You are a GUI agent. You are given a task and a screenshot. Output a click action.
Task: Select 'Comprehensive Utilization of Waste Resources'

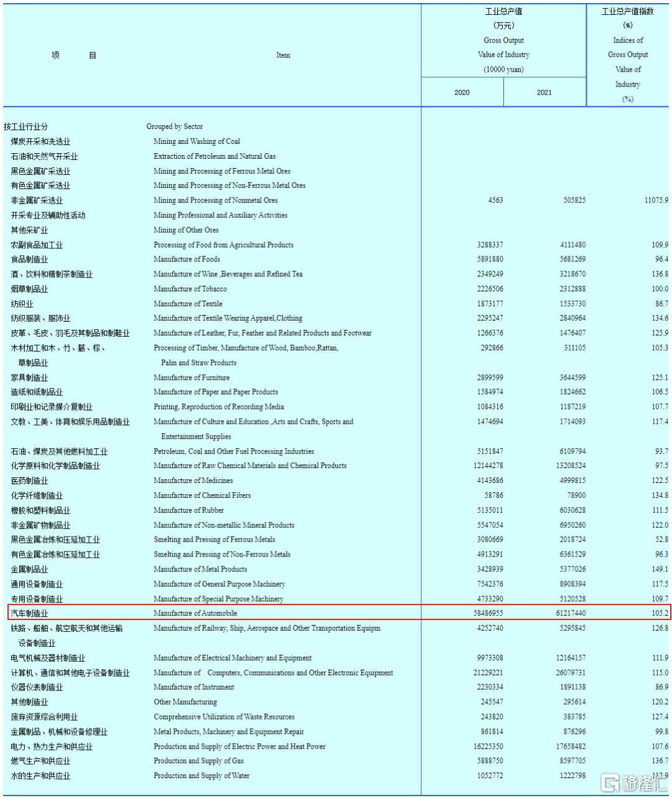pyautogui.click(x=224, y=717)
